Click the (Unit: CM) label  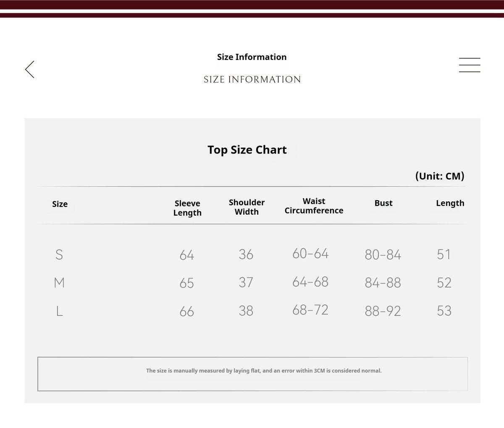(x=440, y=176)
